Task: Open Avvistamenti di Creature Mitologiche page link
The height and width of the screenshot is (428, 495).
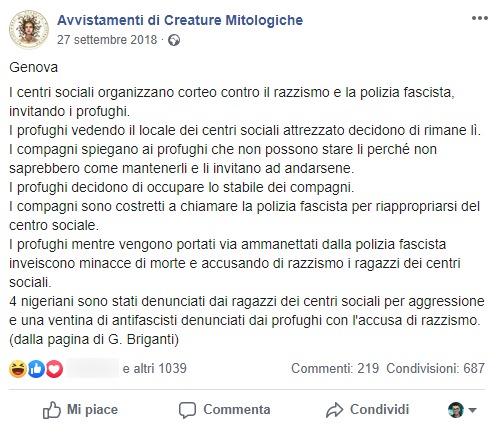Action: coord(180,20)
